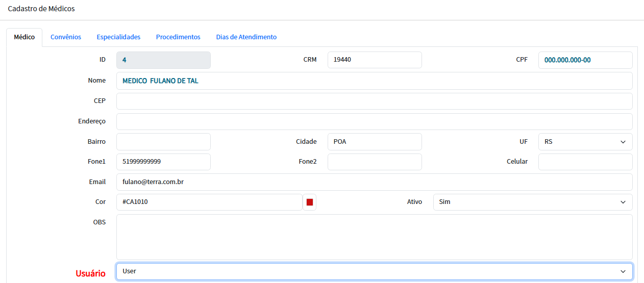This screenshot has height=283, width=644.
Task: Select the CEP input field
Action: tap(374, 101)
